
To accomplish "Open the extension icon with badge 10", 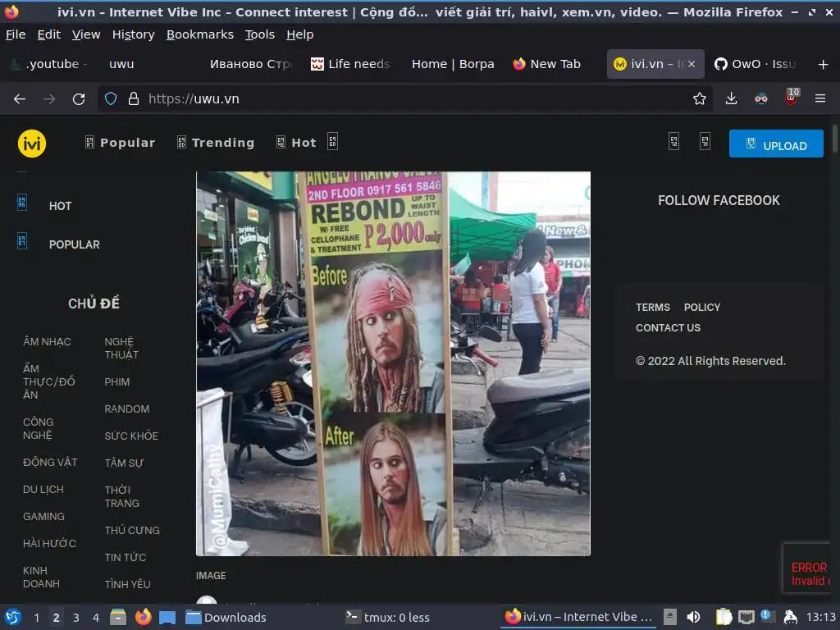I will [x=792, y=97].
